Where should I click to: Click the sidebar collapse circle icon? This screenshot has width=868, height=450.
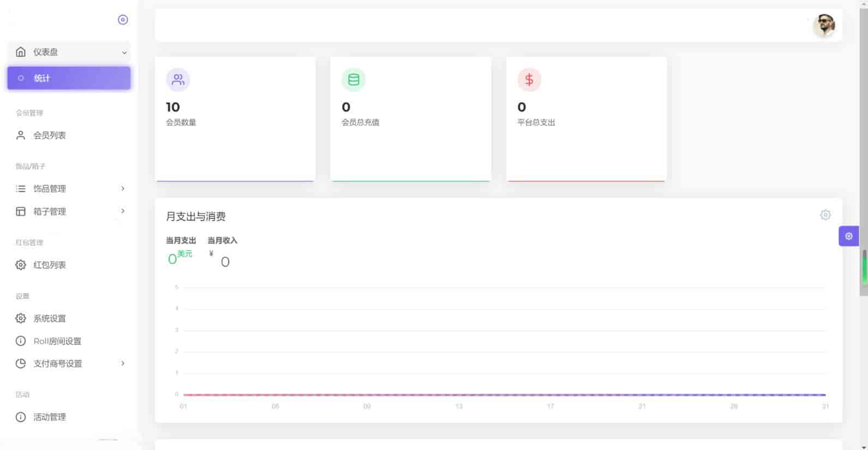123,20
